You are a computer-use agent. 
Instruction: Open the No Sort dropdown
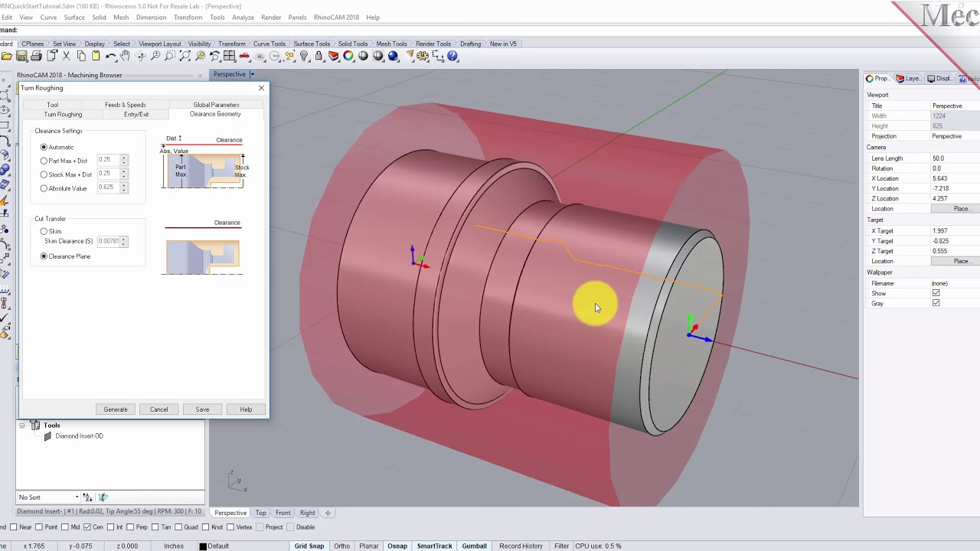point(48,497)
